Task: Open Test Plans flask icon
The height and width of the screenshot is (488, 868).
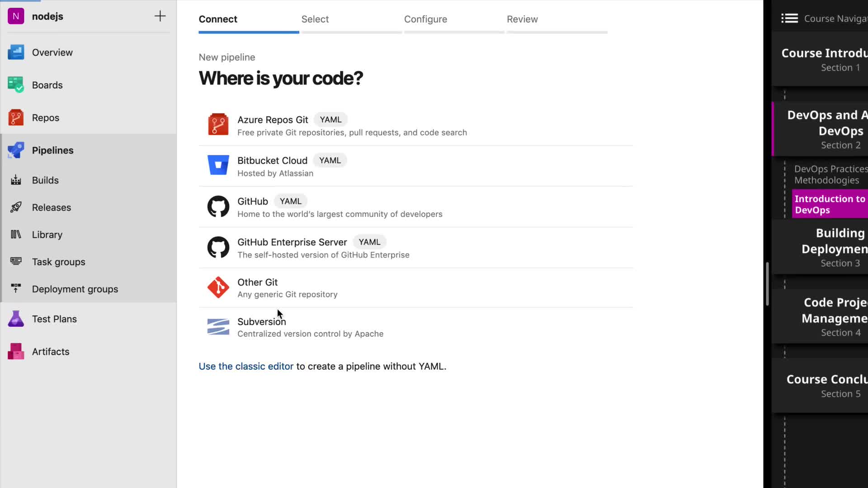Action: pos(16,319)
